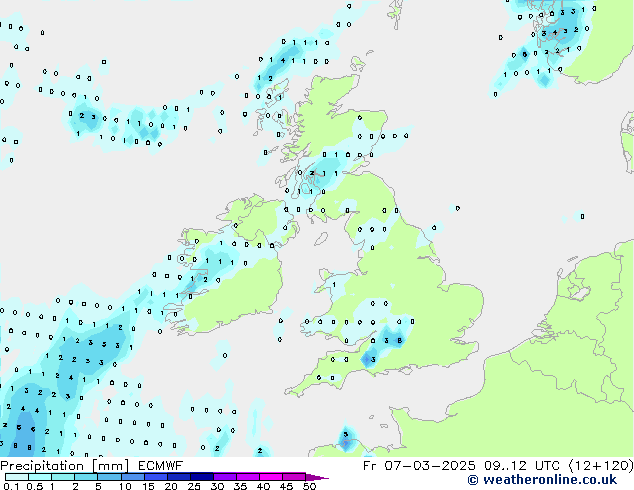Click the date "07-03-2025" text
The height and width of the screenshot is (490, 634).
[x=429, y=466]
